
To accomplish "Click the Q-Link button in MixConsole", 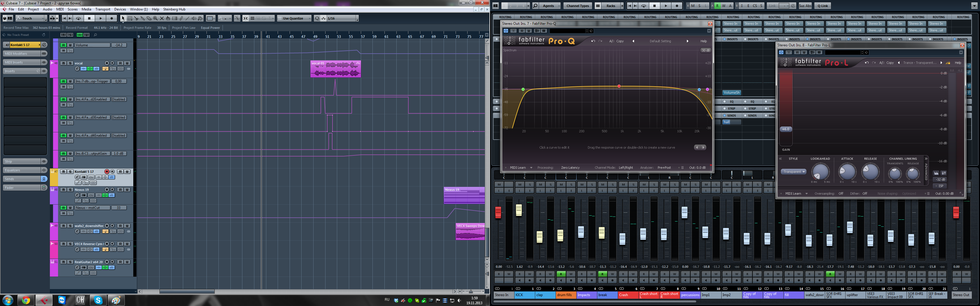I will coord(823,6).
